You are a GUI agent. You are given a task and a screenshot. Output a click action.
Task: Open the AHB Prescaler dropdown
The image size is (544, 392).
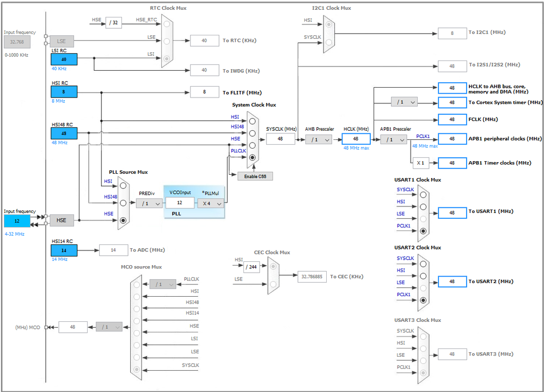[319, 139]
